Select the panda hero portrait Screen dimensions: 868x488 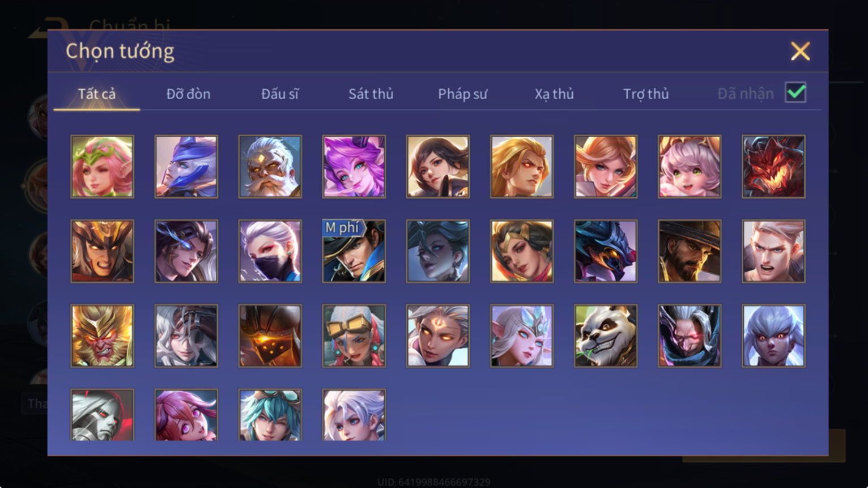[x=606, y=336]
